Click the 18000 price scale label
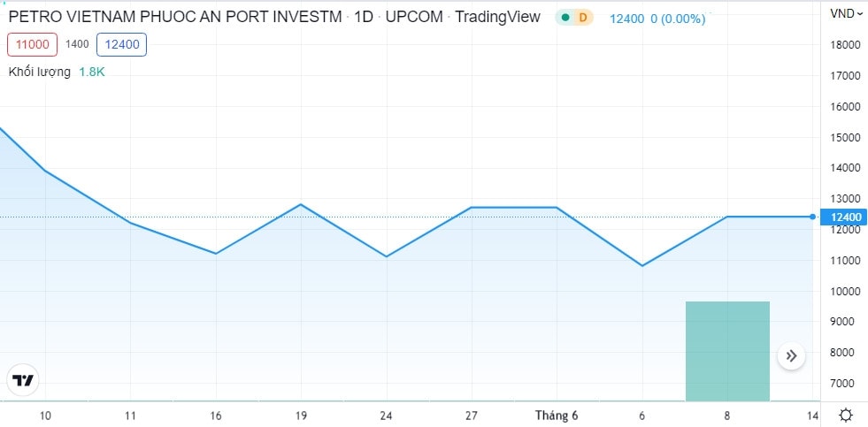868x427 pixels. (x=844, y=45)
